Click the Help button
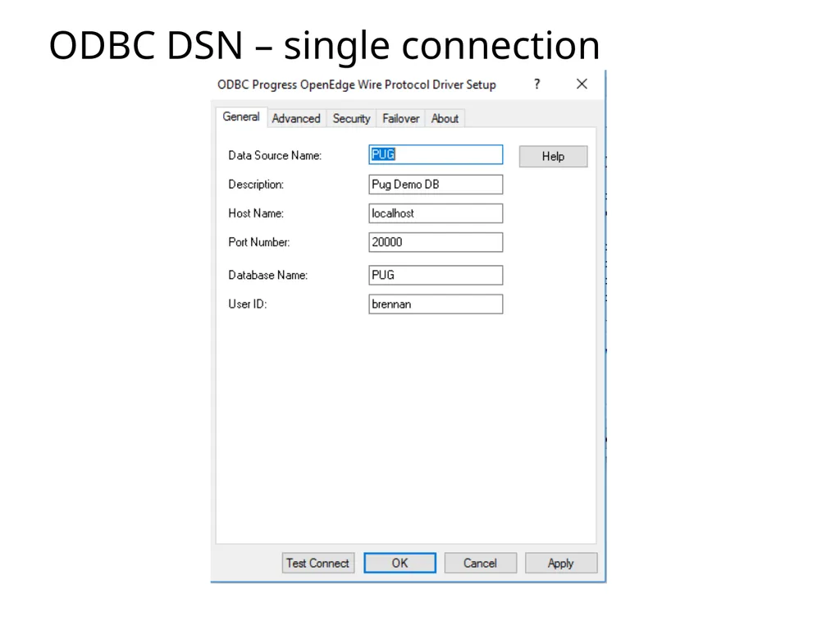This screenshot has height=630, width=840. coord(554,157)
